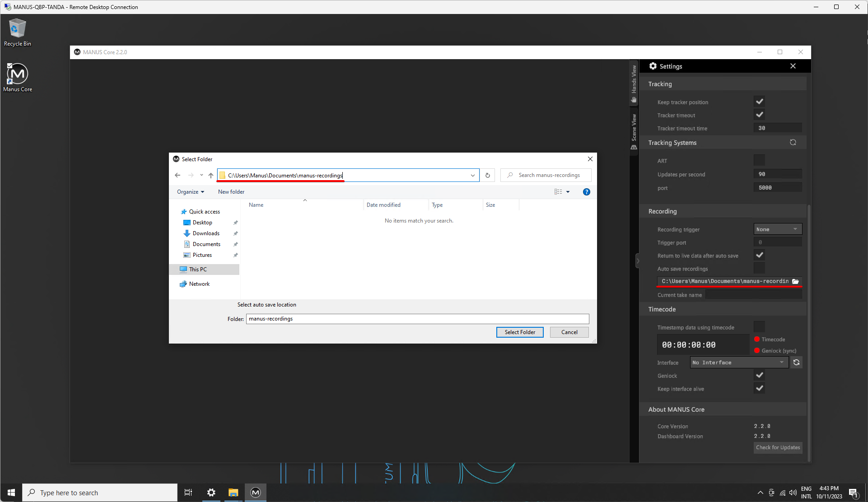Click the back arrow in folder dialog
This screenshot has height=502, width=868.
point(177,175)
